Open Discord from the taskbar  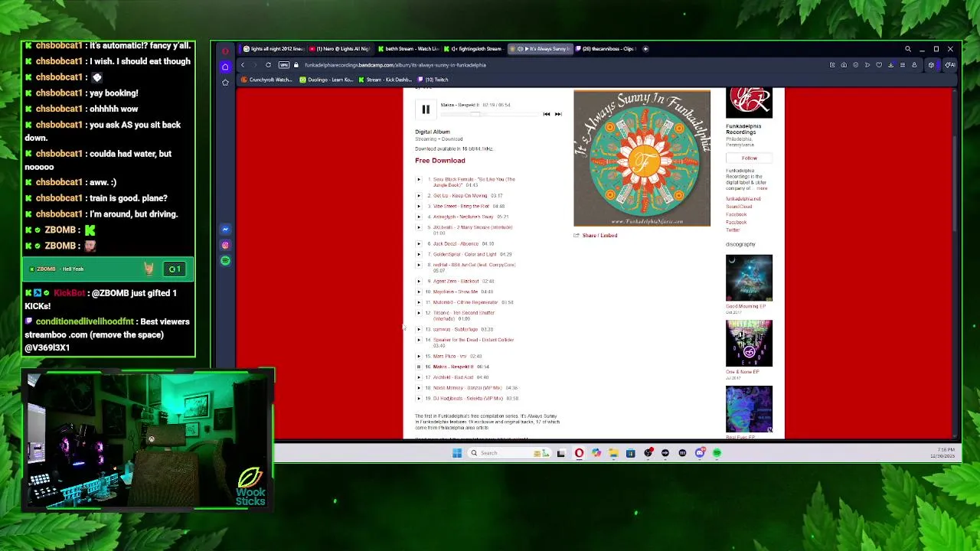click(700, 453)
